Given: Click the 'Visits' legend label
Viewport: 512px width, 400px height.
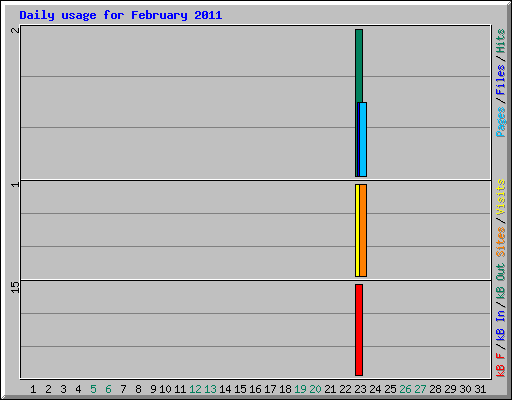Looking at the screenshot, I should (x=500, y=197).
